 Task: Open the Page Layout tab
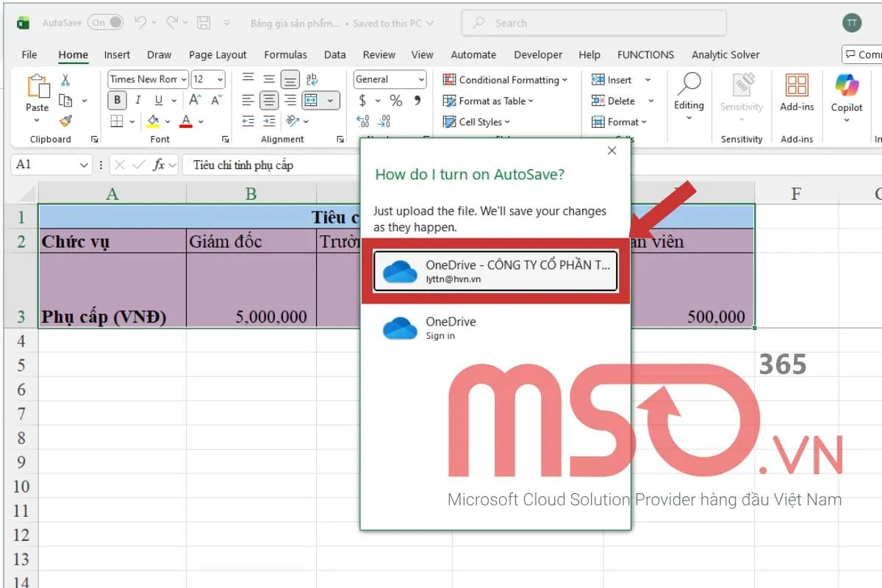(x=218, y=54)
